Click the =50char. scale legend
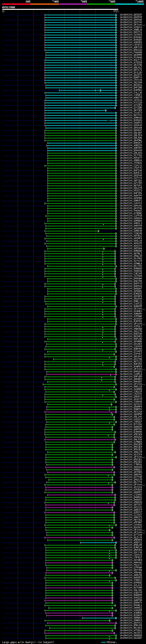The image size is (146, 644). [109, 642]
